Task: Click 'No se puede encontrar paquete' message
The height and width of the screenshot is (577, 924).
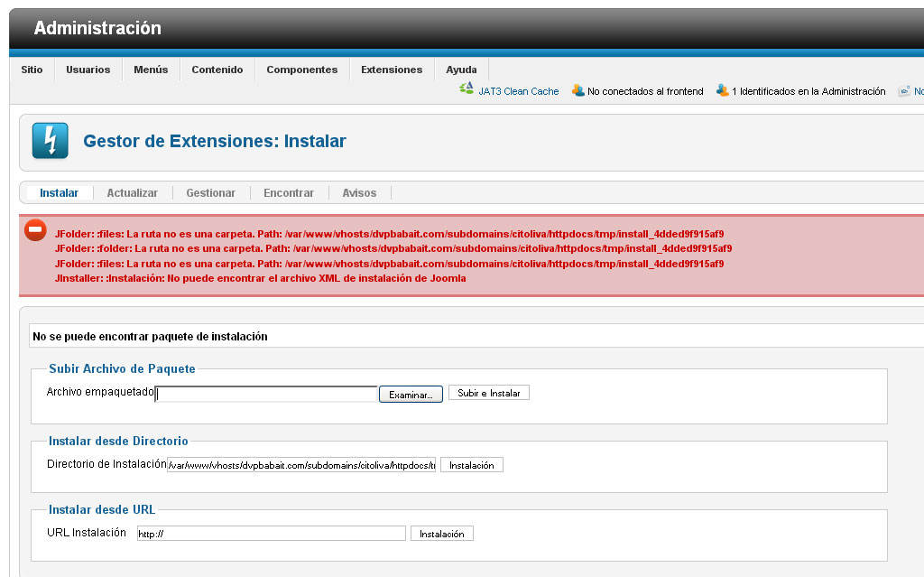Action: 151,336
